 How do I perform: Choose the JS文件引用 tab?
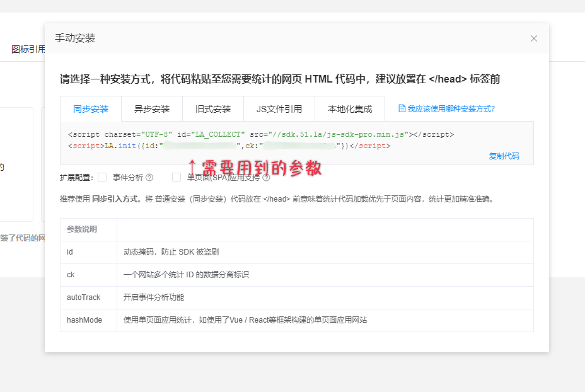click(279, 109)
